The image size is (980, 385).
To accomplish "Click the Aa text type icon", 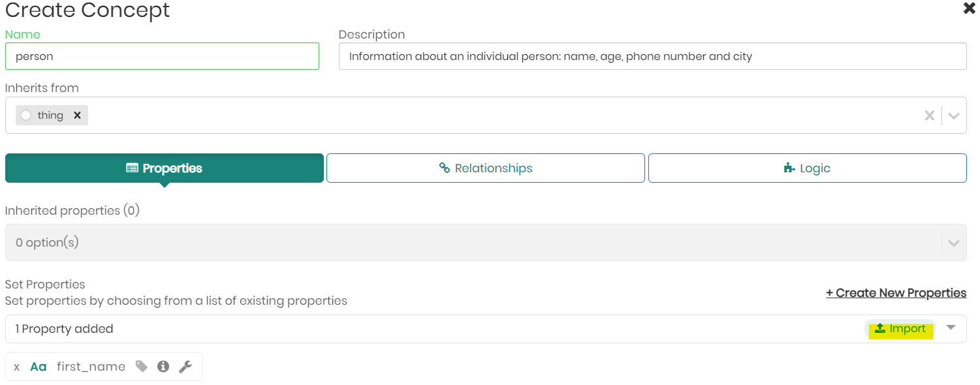I will (39, 367).
